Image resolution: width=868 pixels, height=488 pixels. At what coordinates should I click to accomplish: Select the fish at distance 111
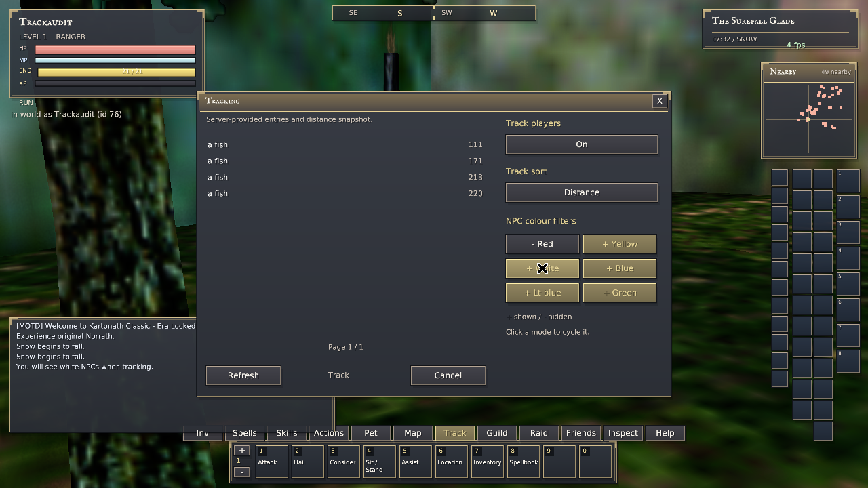[x=345, y=144]
